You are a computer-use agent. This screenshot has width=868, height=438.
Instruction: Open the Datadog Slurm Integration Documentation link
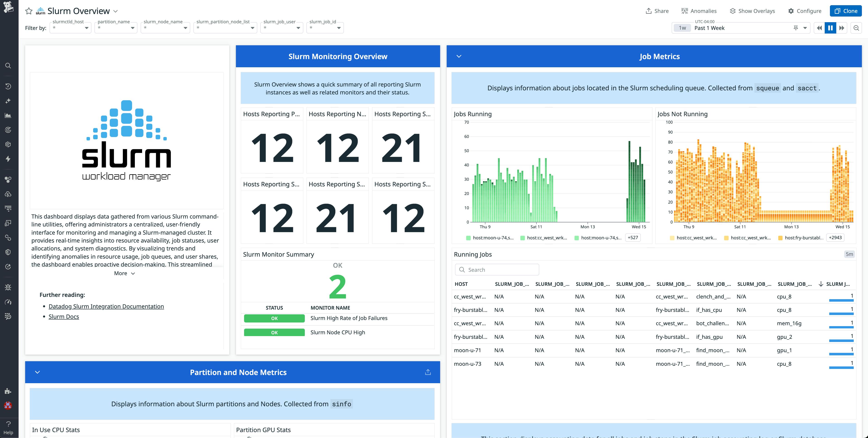(106, 306)
